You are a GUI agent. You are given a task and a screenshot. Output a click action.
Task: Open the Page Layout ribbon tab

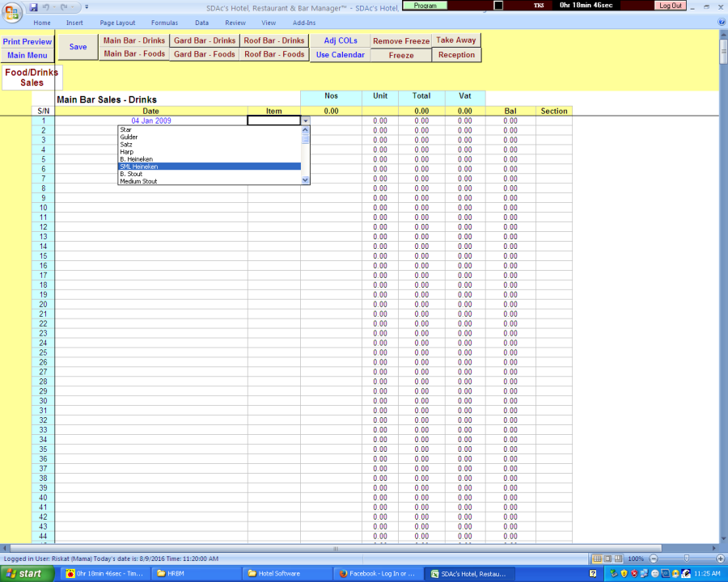[117, 23]
